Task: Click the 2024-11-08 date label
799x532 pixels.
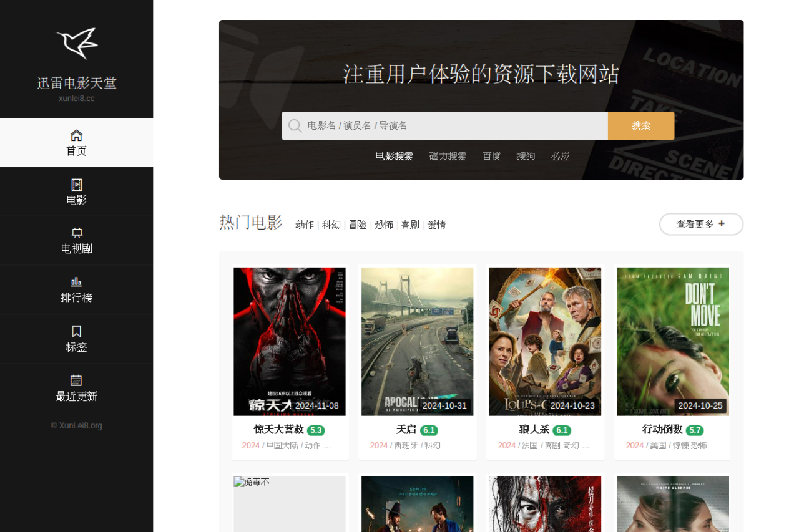Action: coord(317,406)
